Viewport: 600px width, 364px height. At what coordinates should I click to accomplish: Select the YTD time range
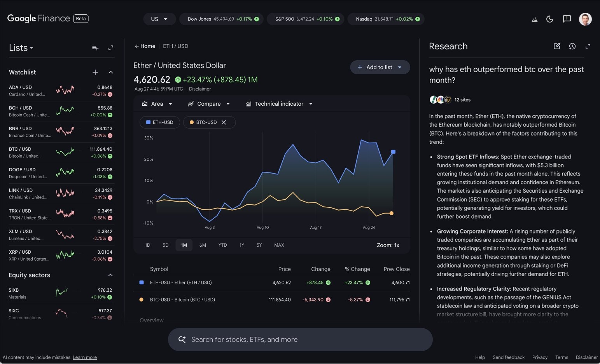point(222,245)
